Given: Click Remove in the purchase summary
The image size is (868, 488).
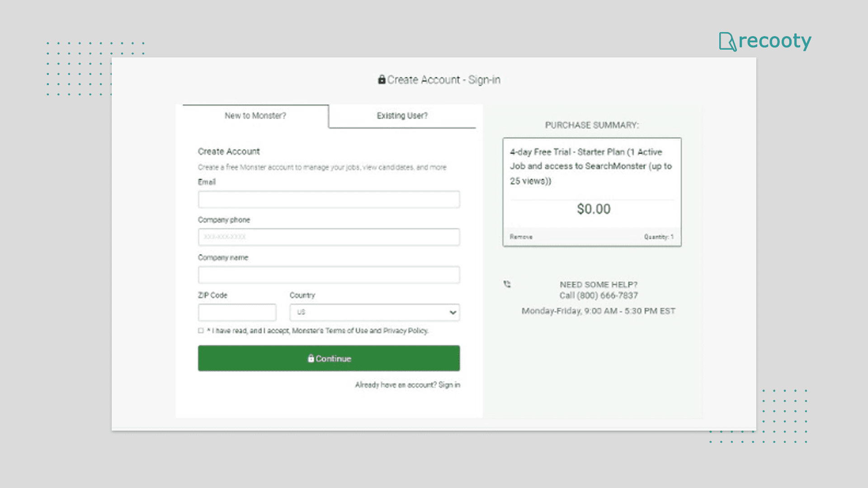Looking at the screenshot, I should pyautogui.click(x=521, y=237).
